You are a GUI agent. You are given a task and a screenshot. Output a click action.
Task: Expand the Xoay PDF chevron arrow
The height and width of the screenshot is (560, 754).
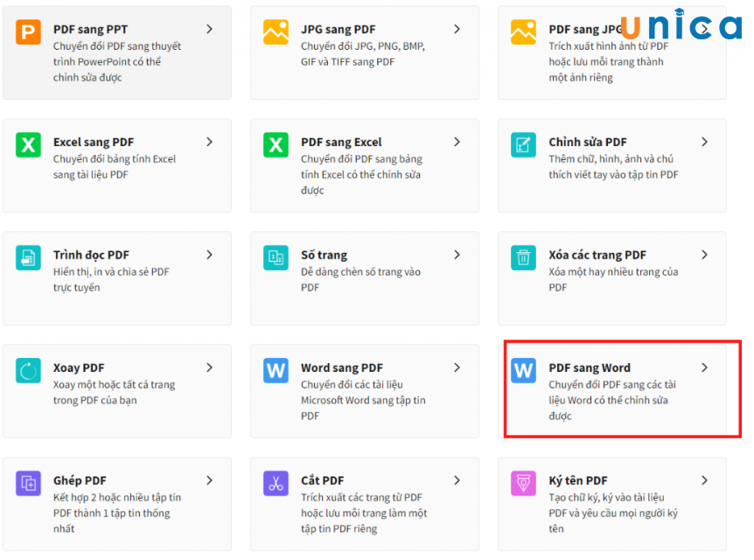[x=209, y=367]
